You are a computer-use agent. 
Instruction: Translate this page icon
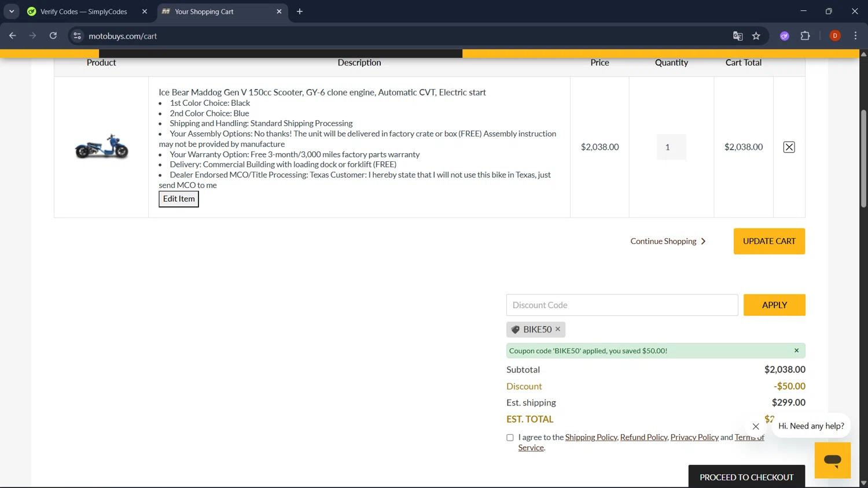tap(738, 36)
